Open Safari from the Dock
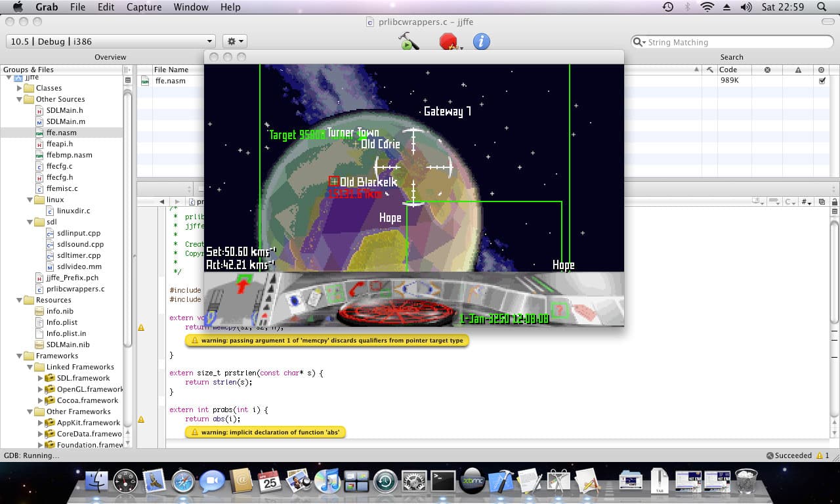Screen dimensions: 840x504 pyautogui.click(x=183, y=482)
